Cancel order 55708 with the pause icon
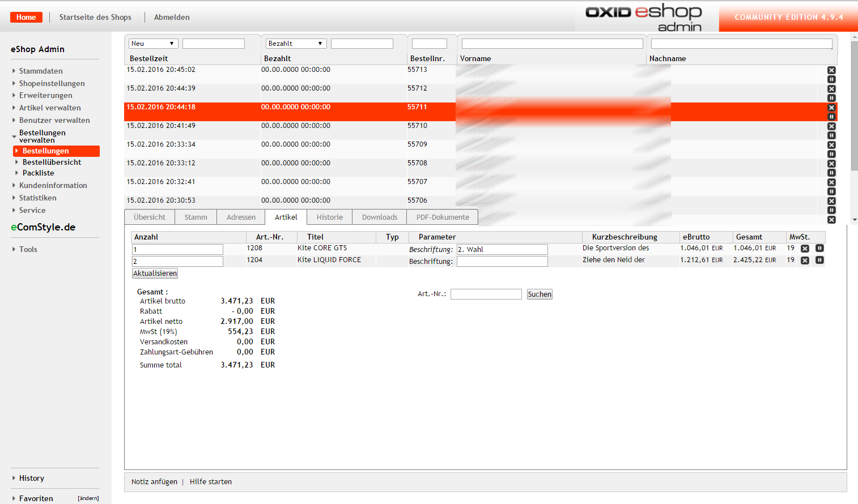The width and height of the screenshot is (858, 504). pyautogui.click(x=831, y=173)
